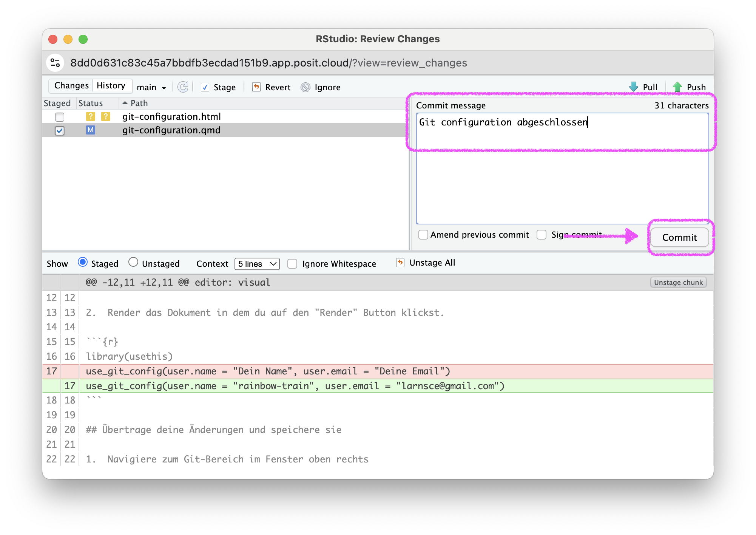The width and height of the screenshot is (756, 535).
Task: Click the heading '## Übertrage deine Änderungen'
Action: 213,430
